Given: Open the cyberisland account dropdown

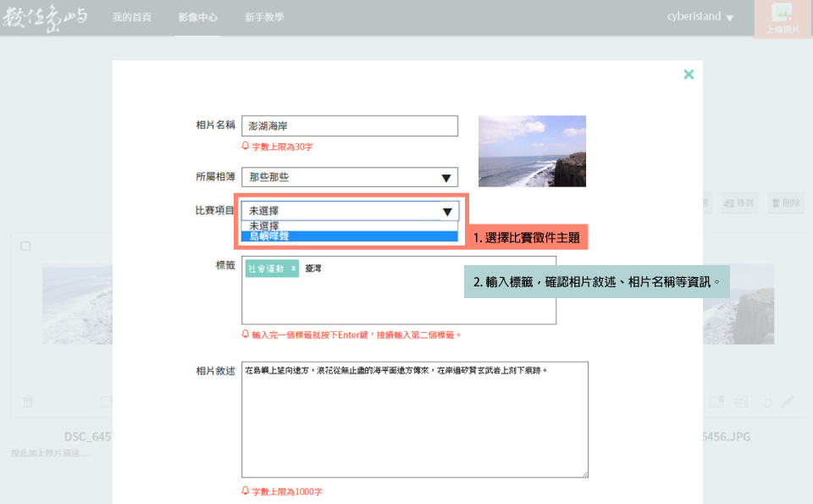Looking at the screenshot, I should (x=699, y=15).
